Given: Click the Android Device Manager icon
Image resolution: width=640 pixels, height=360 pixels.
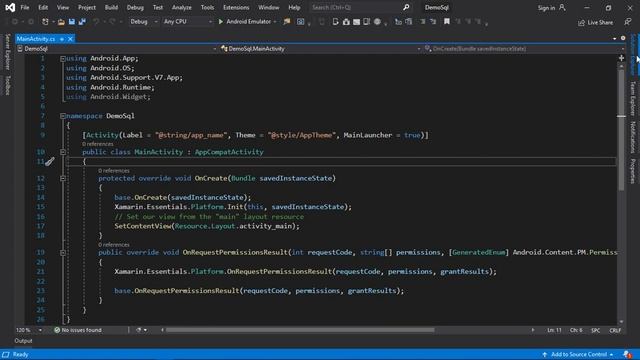Looking at the screenshot, I should pyautogui.click(x=300, y=22).
